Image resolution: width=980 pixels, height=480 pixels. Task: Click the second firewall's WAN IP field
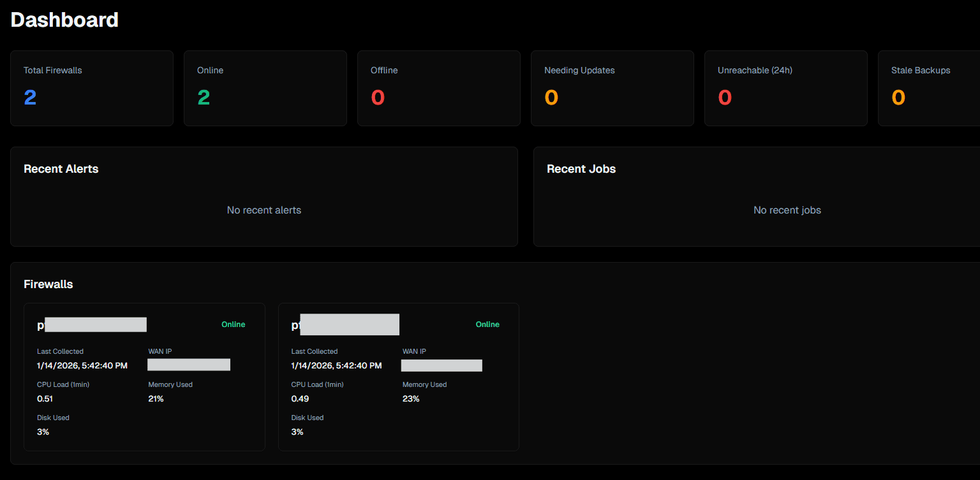[442, 365]
